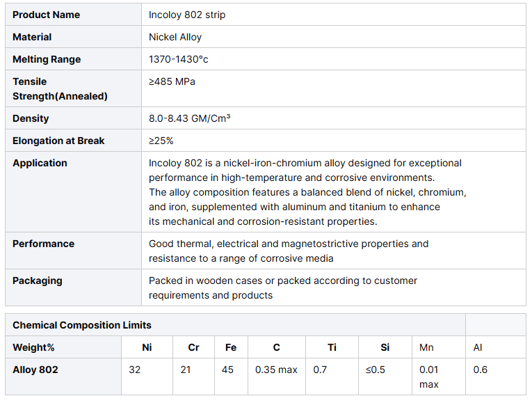This screenshot has width=532, height=403.
Task: Click the Chemical Composition Limits heading
Action: [x=81, y=325]
